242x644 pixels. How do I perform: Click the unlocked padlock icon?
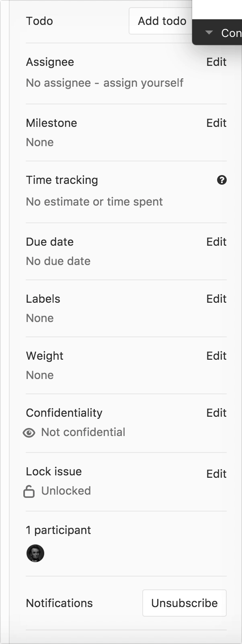[29, 491]
